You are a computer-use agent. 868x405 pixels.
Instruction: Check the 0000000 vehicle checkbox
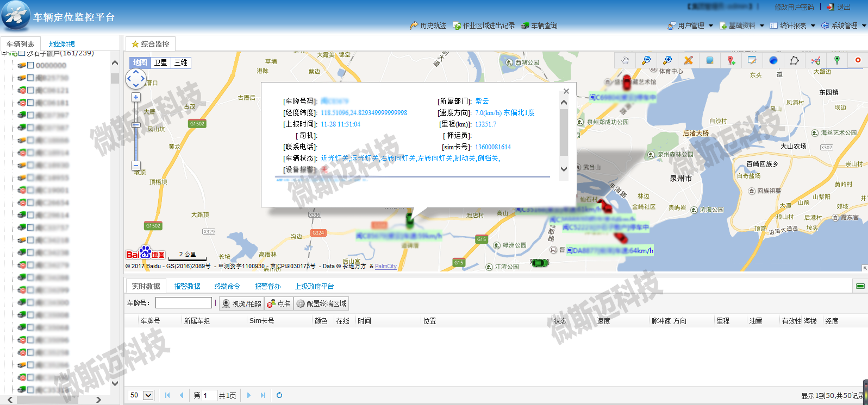coord(30,65)
